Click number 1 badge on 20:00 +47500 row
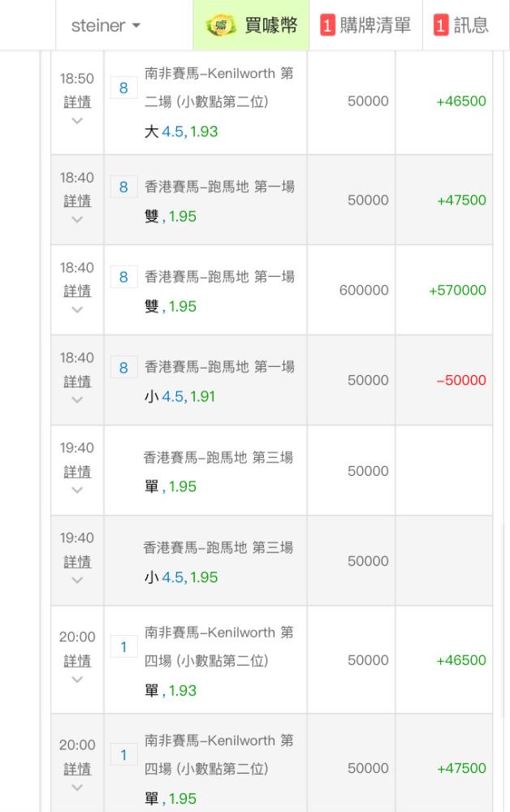This screenshot has width=510, height=812. (x=123, y=755)
